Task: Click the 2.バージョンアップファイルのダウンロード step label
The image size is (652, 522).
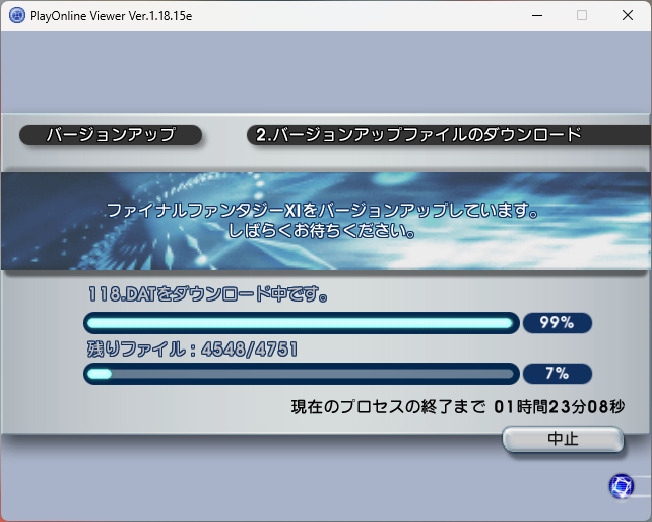Action: pos(419,135)
